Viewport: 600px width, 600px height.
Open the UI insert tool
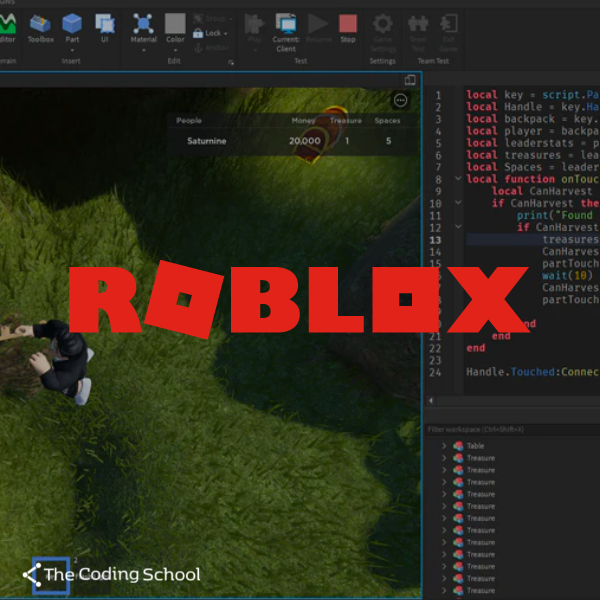click(x=104, y=24)
